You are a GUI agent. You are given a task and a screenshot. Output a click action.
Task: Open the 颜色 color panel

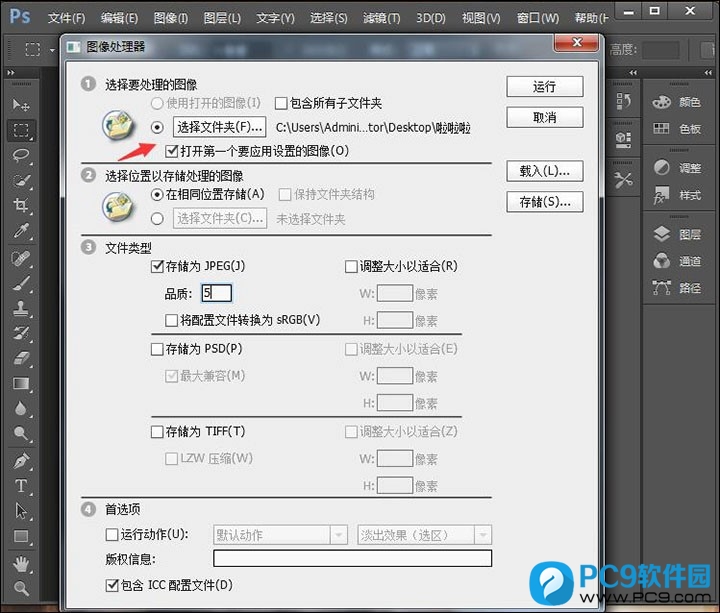[677, 102]
